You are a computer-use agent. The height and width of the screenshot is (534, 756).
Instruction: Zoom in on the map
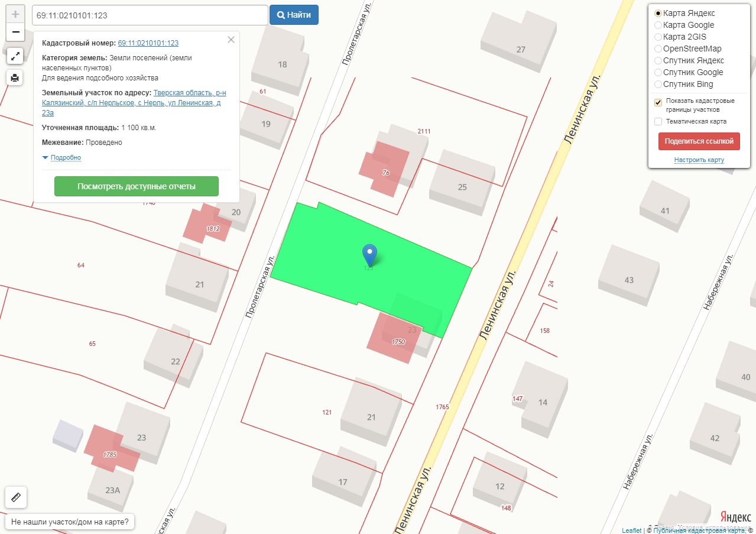tap(15, 14)
